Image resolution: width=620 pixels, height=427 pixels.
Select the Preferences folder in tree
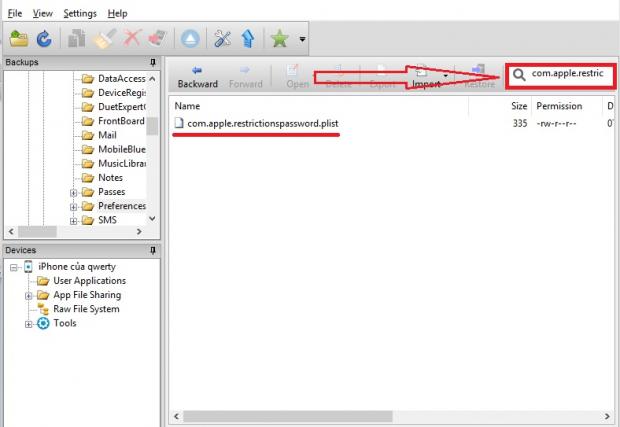pos(121,206)
